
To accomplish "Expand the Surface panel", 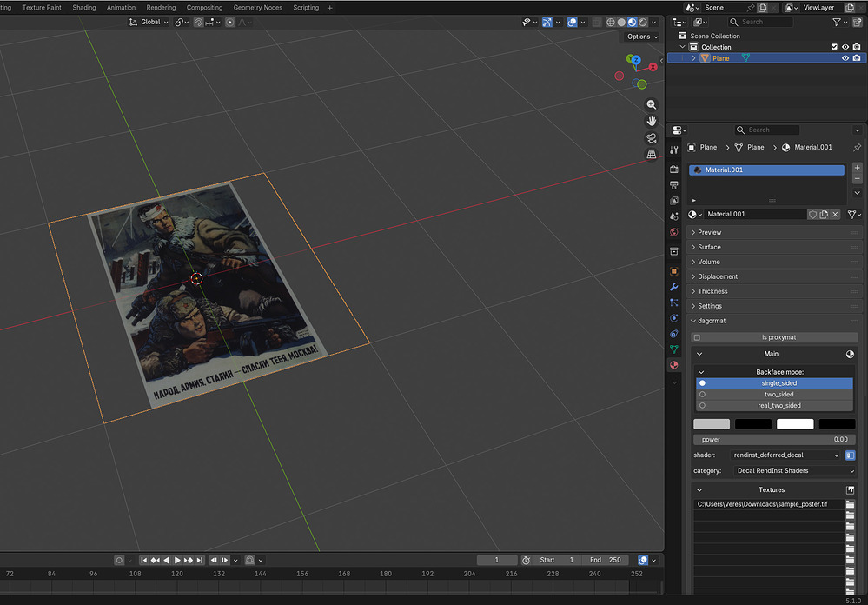I will click(709, 247).
